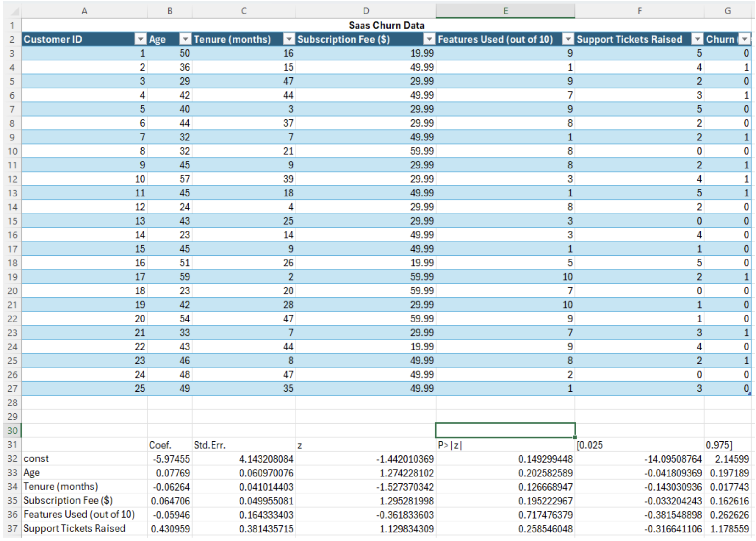Select the row 28 header

click(x=12, y=402)
